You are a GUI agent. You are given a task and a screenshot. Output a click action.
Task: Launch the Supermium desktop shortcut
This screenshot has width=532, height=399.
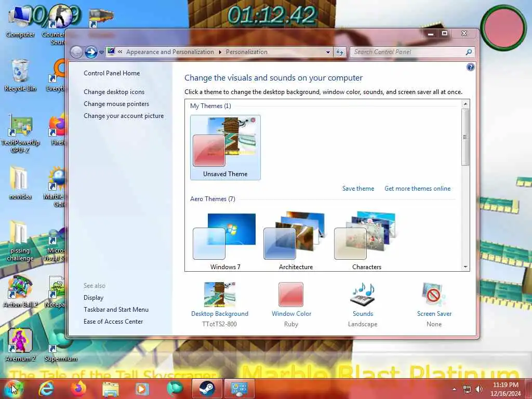point(60,346)
